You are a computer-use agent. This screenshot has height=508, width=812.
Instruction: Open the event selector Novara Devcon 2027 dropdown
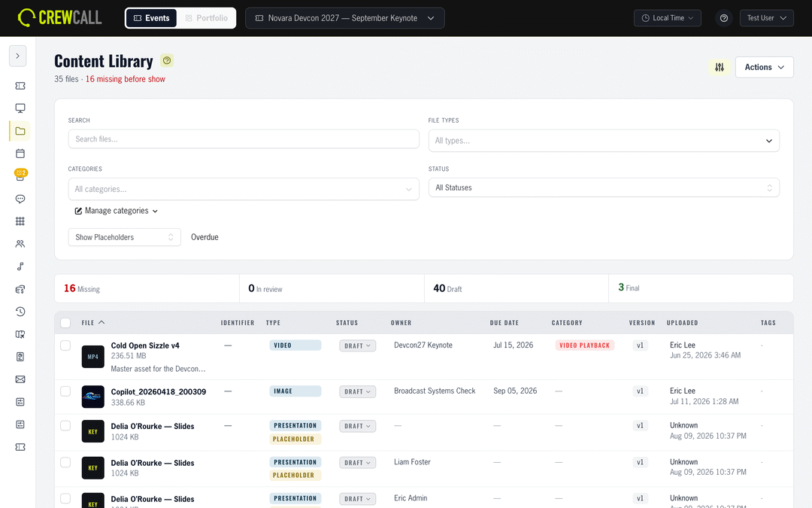tap(344, 18)
